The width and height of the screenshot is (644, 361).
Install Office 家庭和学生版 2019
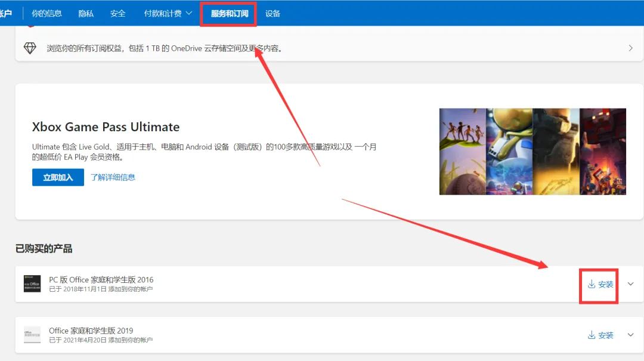[600, 335]
